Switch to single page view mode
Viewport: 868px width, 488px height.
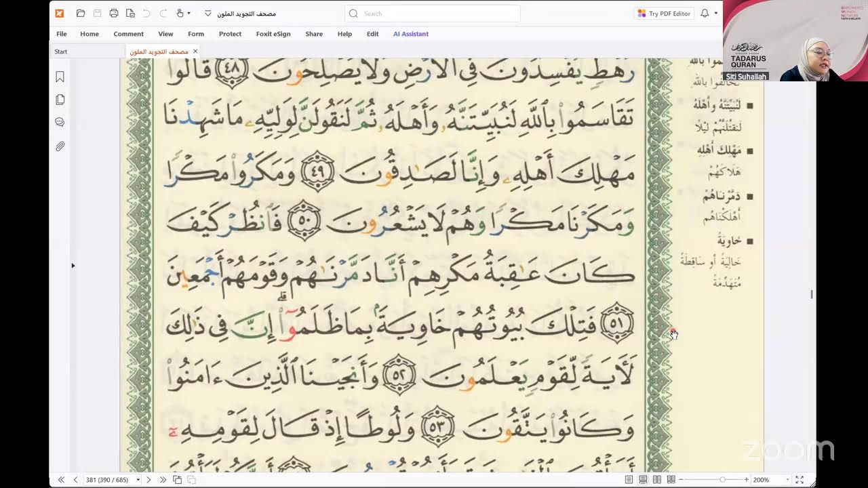(x=629, y=480)
